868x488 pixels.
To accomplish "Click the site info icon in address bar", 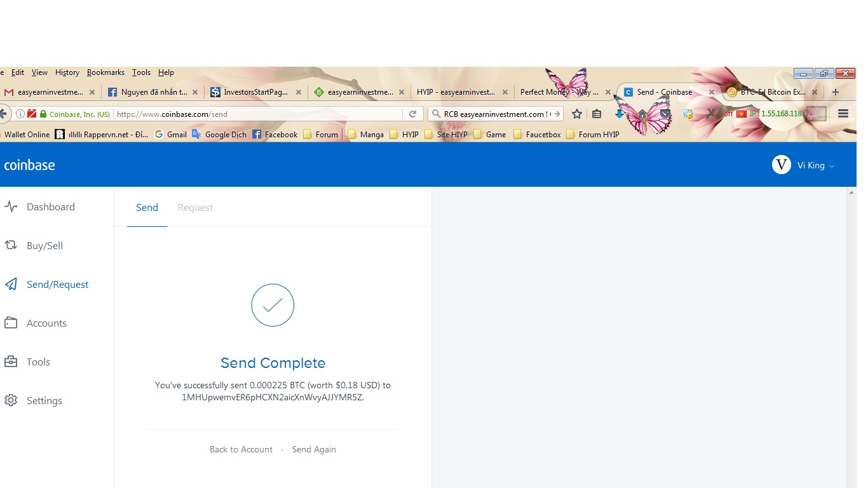I will pyautogui.click(x=20, y=114).
